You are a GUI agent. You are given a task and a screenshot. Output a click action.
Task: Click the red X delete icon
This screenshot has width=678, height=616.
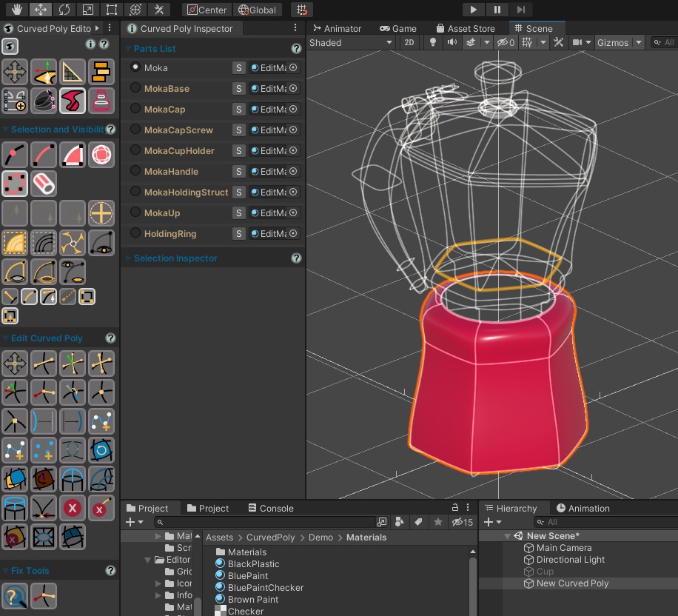pyautogui.click(x=73, y=507)
